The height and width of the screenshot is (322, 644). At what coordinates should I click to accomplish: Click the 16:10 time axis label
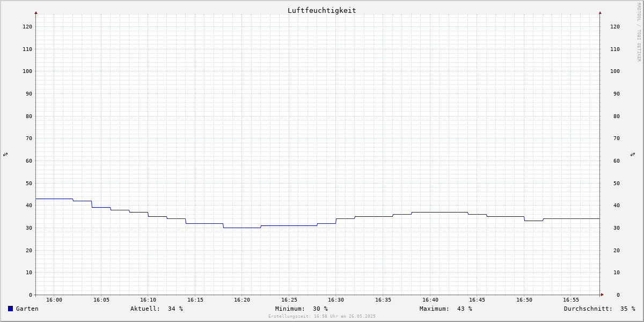tap(148, 300)
